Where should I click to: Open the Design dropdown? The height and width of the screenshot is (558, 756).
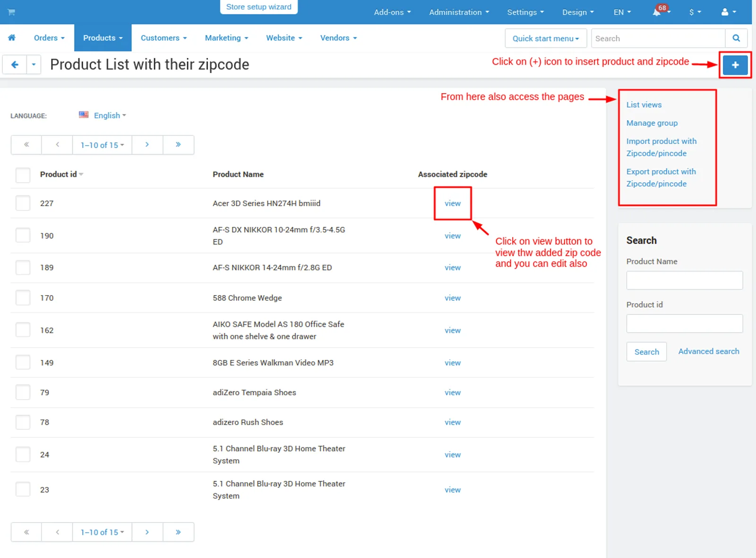coord(578,12)
